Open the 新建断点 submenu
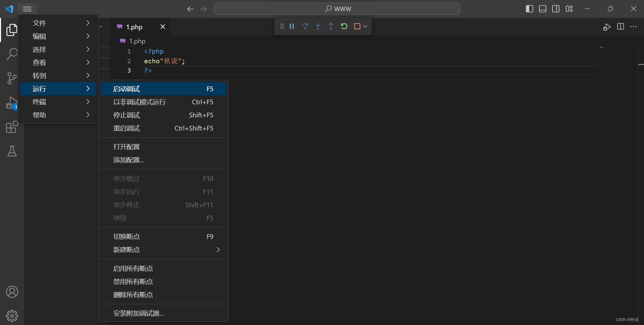The image size is (644, 325). (x=163, y=250)
